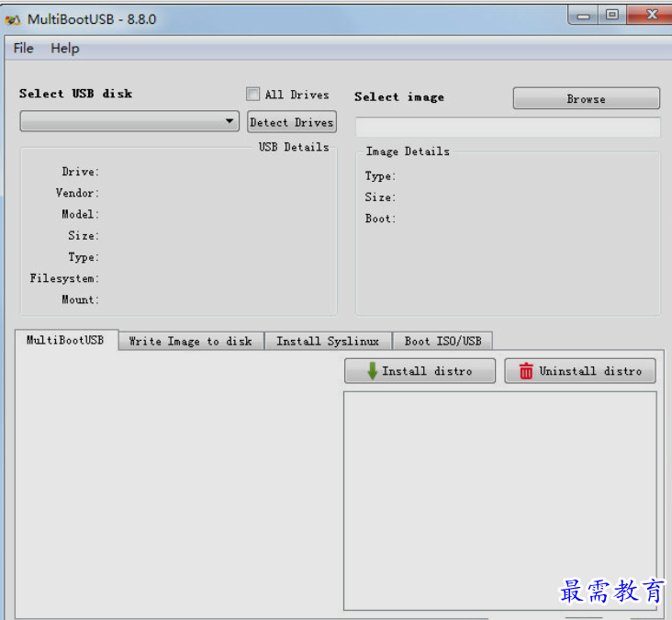Click the MultiBootUSB app icon in title bar

tap(13, 19)
